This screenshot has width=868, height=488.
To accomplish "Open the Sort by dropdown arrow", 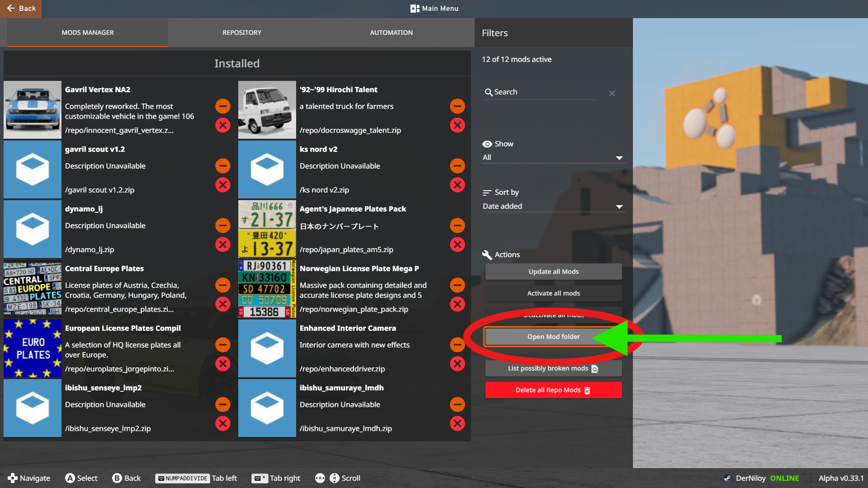I will tap(619, 206).
